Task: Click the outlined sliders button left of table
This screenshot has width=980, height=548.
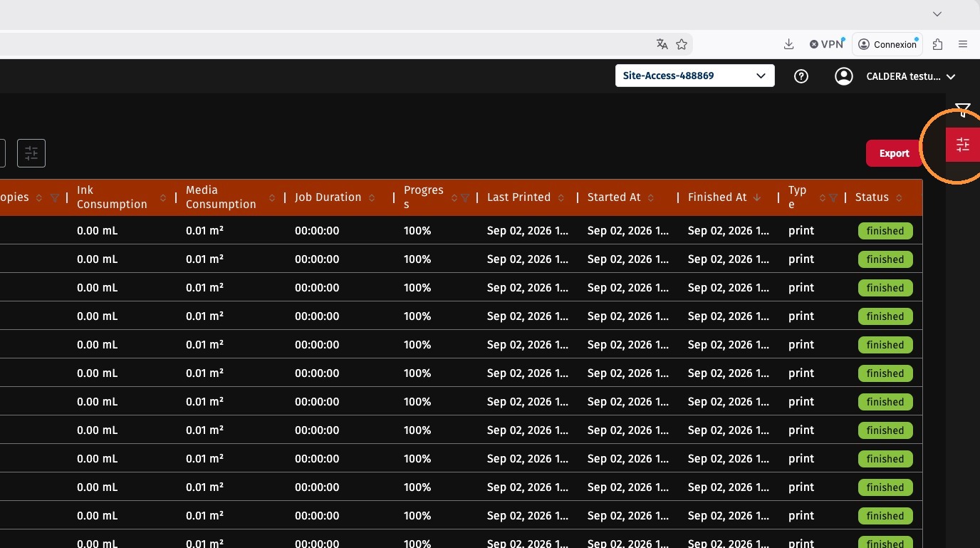Action: (31, 153)
